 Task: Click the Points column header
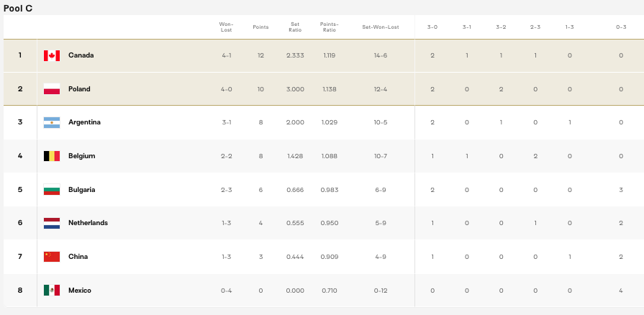click(x=260, y=27)
